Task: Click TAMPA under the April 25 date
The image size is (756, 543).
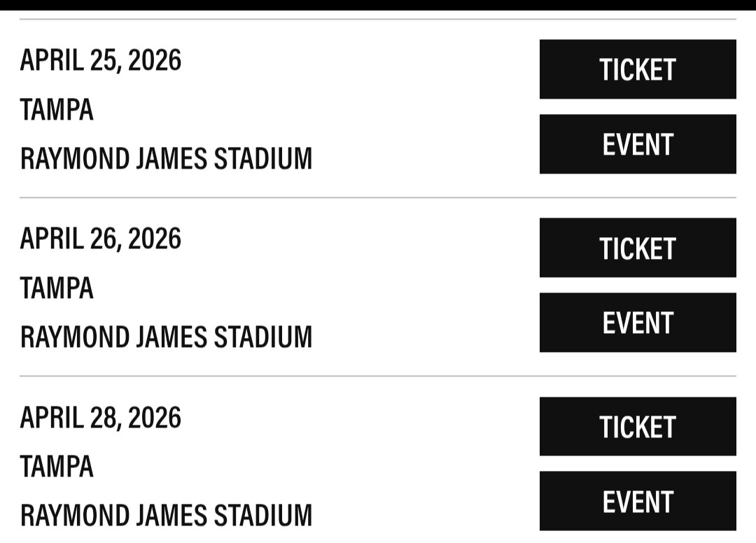Action: click(57, 110)
